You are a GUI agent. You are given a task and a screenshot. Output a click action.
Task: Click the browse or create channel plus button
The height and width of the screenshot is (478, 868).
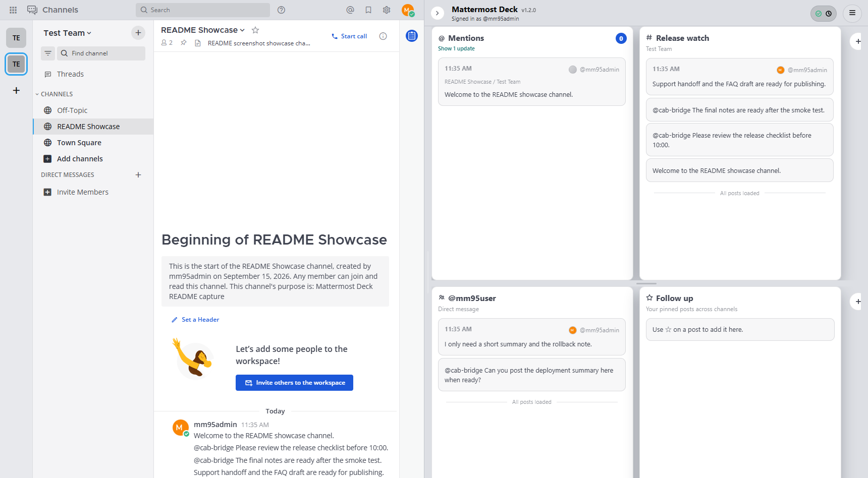(x=138, y=33)
